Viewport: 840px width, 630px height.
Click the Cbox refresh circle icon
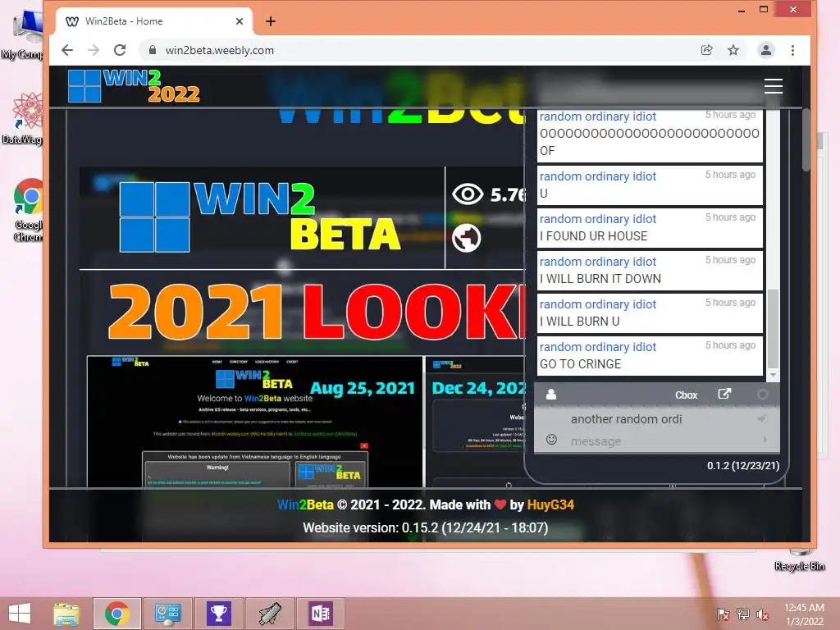click(x=762, y=395)
